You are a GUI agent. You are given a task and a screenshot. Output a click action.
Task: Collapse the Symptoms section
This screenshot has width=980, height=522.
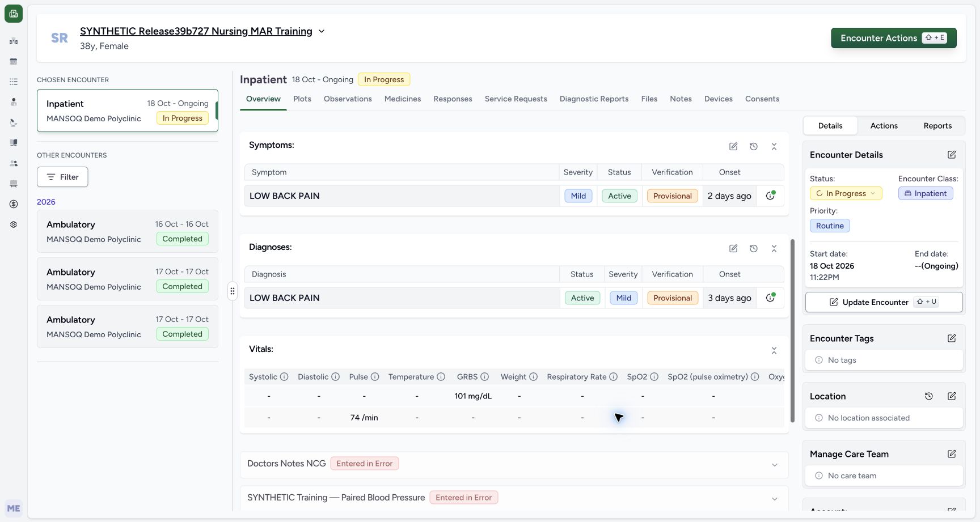[x=774, y=146]
